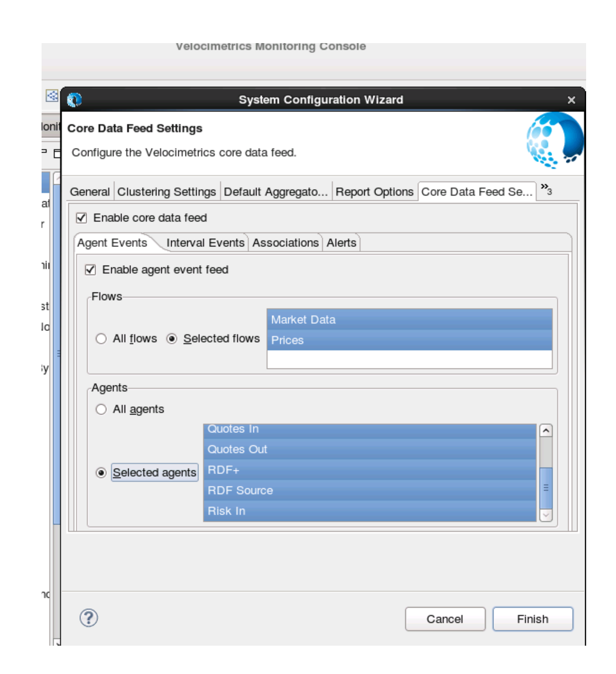Viewport: 616px width, 674px height.
Task: Click the toolbar icon behind the wizard
Action: [x=52, y=96]
